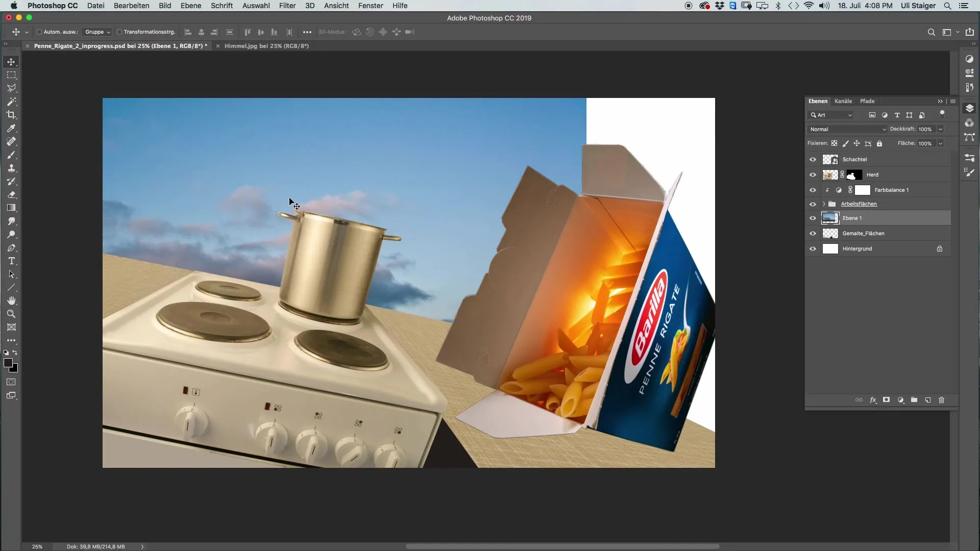Screen dimensions: 980x551
Task: Switch to the Kanäle tab
Action: point(843,101)
